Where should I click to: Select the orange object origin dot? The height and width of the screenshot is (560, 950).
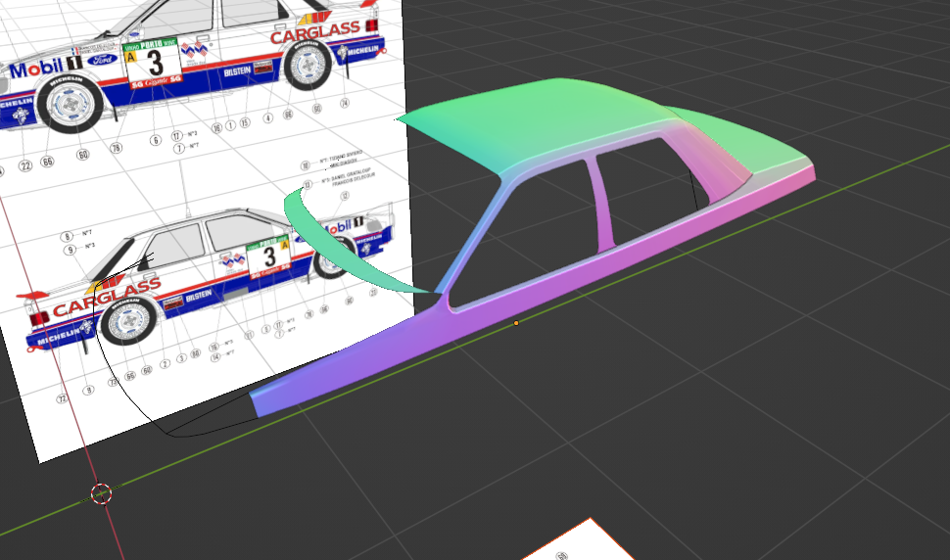coord(516,323)
